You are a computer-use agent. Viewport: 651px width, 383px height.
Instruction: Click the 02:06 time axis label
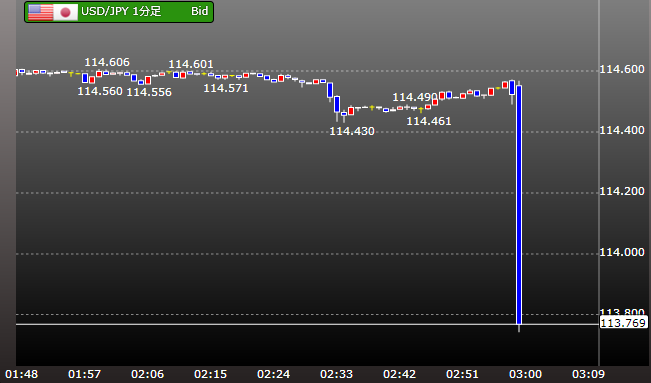pyautogui.click(x=147, y=374)
